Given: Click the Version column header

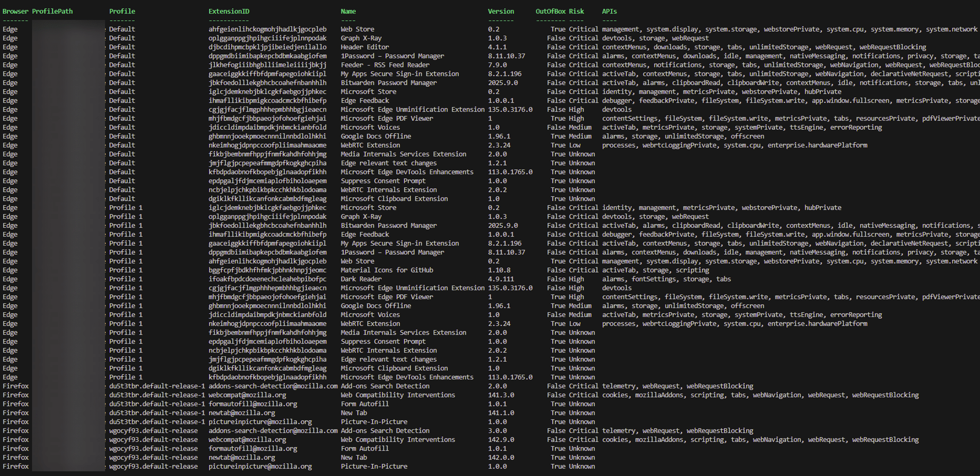Looking at the screenshot, I should (501, 11).
